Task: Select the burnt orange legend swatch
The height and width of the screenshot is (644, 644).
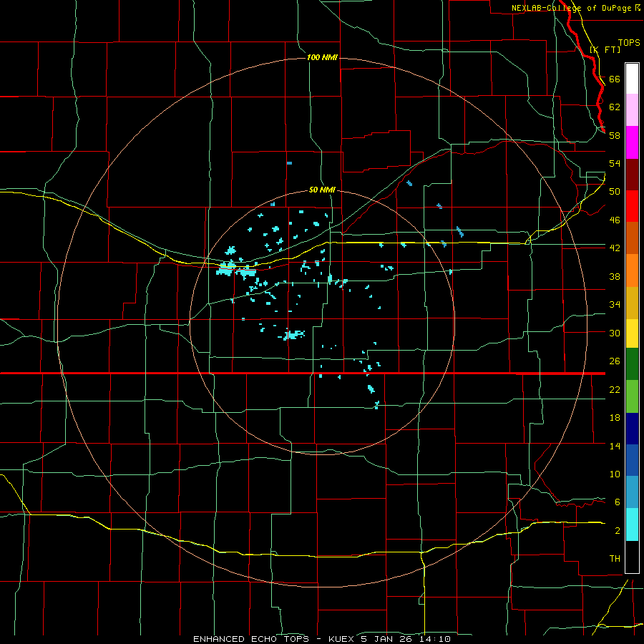Action: (632, 238)
